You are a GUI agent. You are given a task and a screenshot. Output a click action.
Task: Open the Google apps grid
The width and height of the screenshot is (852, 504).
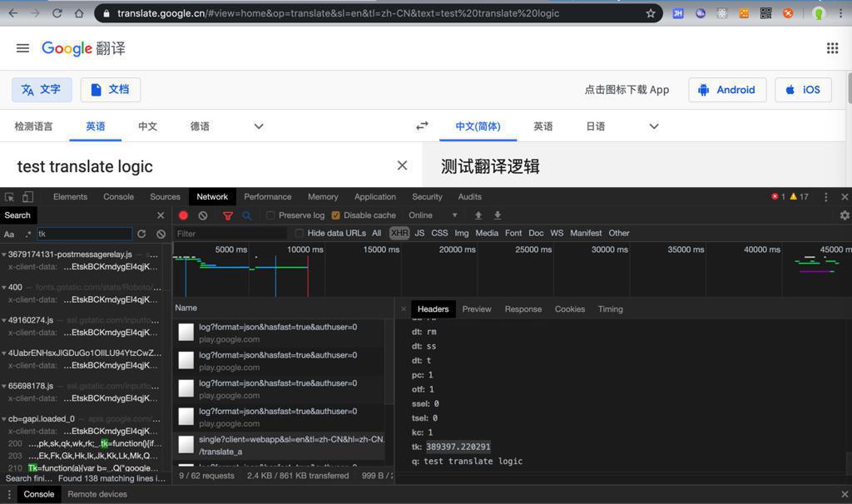coord(832,48)
